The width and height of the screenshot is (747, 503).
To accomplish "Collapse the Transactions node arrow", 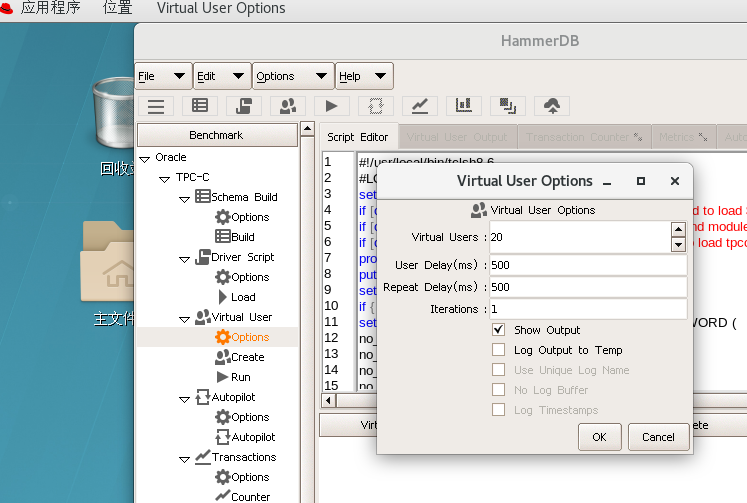I will [184, 459].
